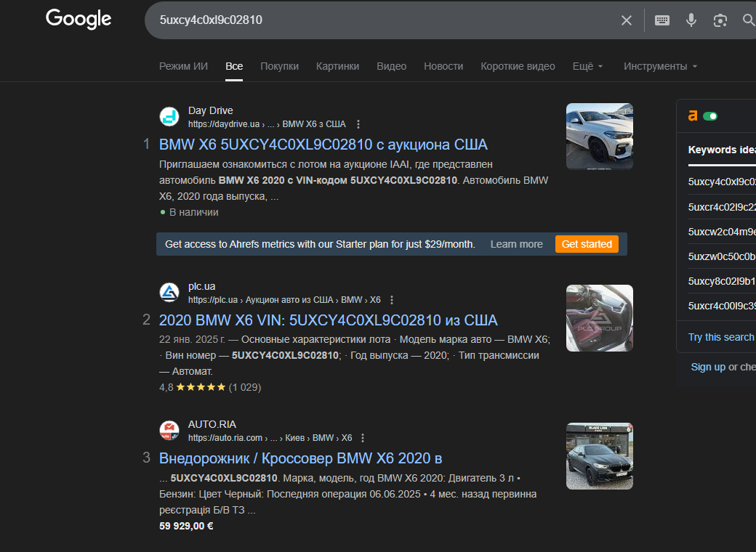Open the on-screen keyboard icon
The image size is (756, 552).
tap(662, 20)
